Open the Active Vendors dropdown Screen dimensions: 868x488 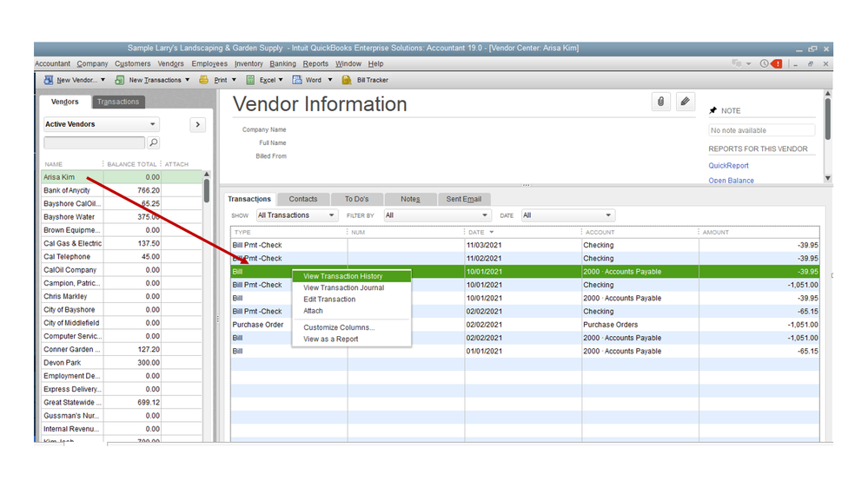tap(102, 124)
